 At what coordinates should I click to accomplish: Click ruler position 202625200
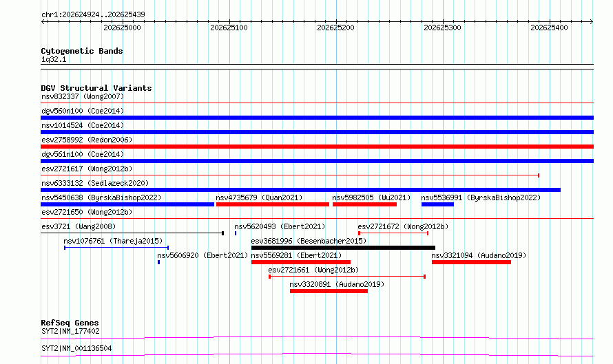pyautogui.click(x=336, y=28)
